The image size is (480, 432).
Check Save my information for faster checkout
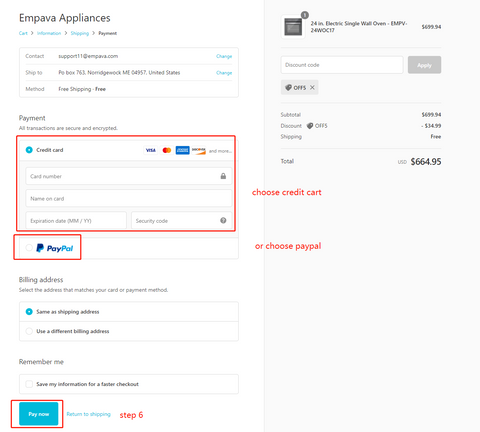(x=29, y=384)
